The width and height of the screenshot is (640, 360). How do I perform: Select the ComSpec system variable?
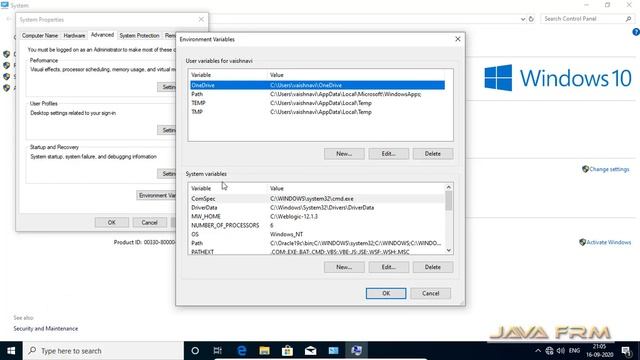[317, 199]
